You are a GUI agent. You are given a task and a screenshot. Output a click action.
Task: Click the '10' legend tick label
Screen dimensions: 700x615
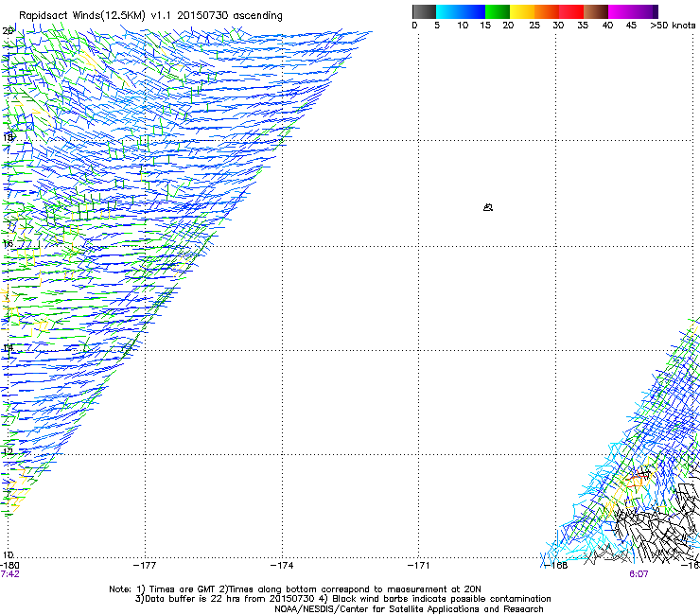(463, 26)
